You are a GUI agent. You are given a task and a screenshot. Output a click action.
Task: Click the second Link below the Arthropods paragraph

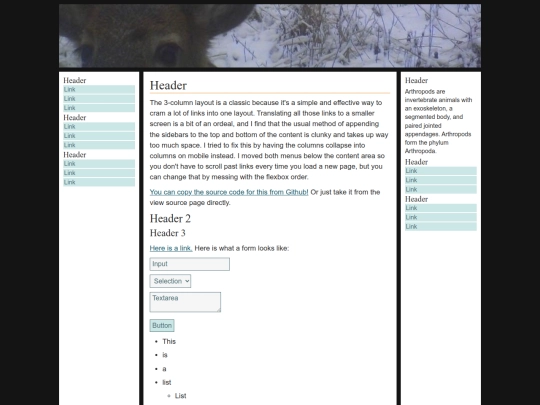point(441,180)
